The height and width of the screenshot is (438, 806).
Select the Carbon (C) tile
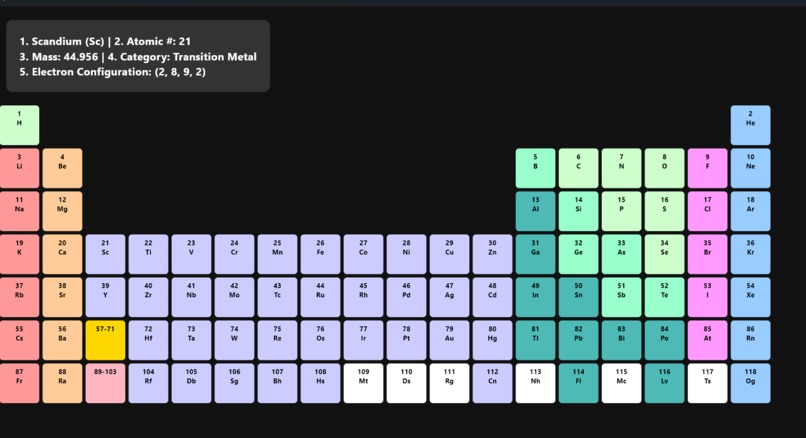click(578, 168)
